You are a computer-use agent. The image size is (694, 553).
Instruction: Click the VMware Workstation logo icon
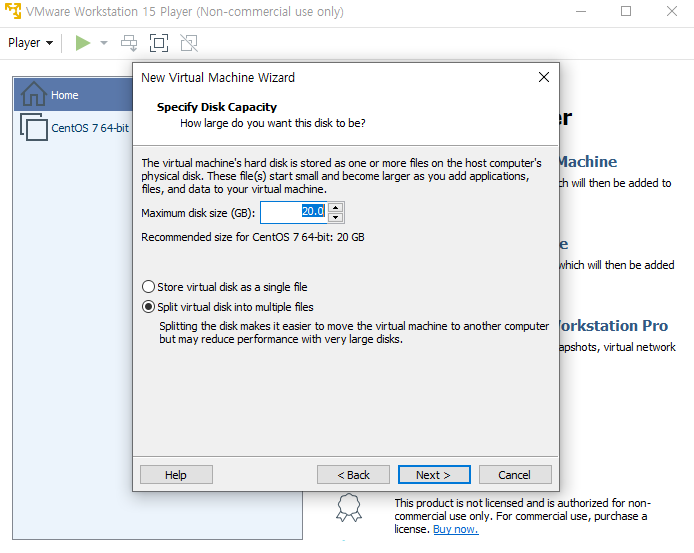tap(13, 11)
